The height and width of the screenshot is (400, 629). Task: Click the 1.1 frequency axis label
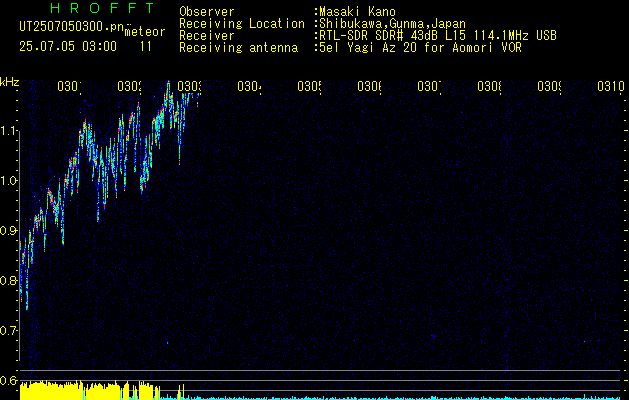[8, 130]
